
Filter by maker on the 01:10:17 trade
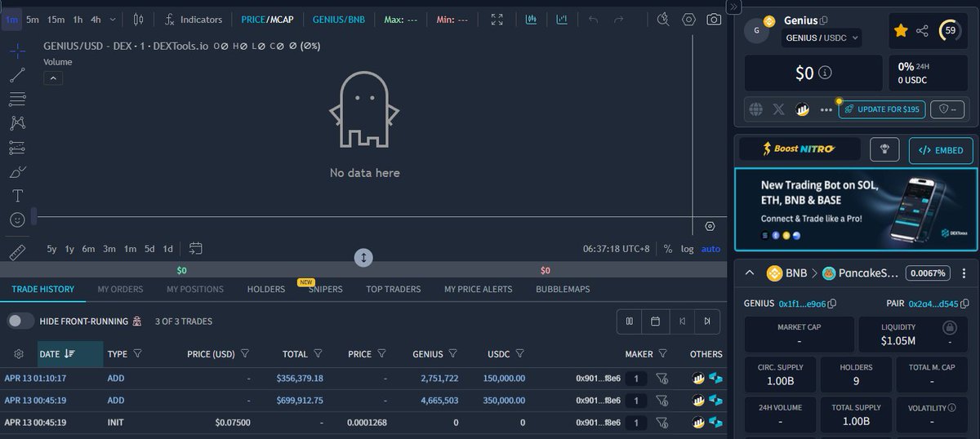pyautogui.click(x=662, y=378)
